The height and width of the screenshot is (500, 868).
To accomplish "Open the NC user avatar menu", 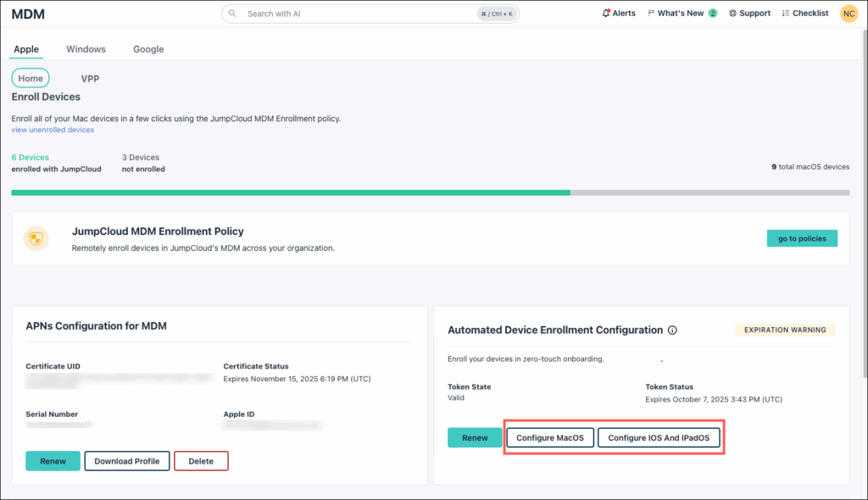I will pyautogui.click(x=849, y=14).
